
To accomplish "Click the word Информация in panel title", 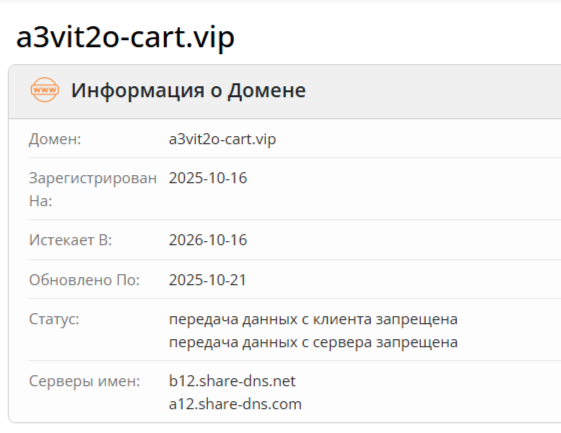I will (x=138, y=90).
